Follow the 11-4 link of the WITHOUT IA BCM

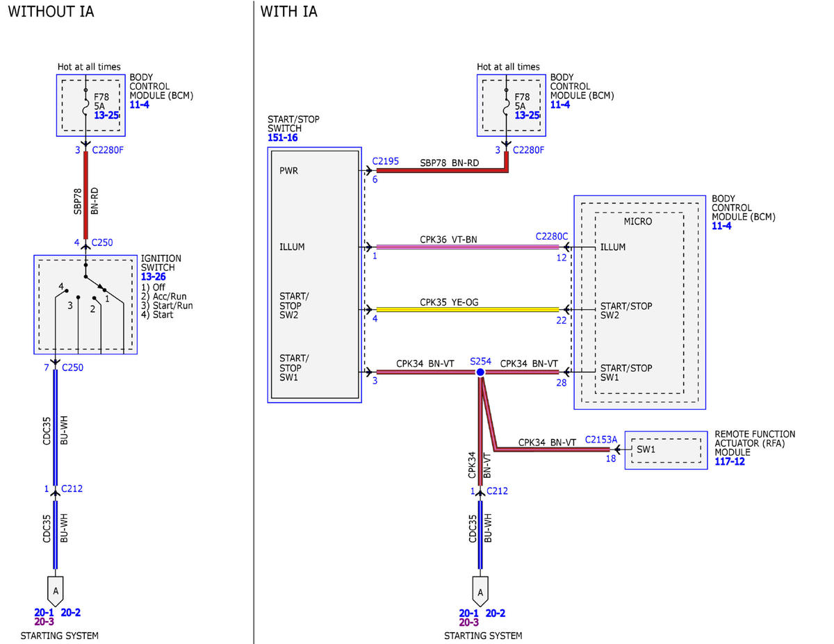point(140,105)
